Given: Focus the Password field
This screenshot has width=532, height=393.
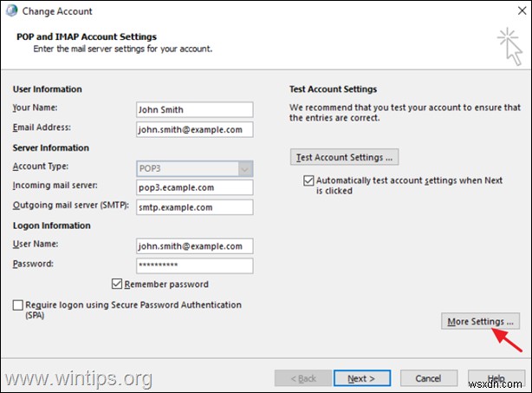Looking at the screenshot, I should click(194, 265).
